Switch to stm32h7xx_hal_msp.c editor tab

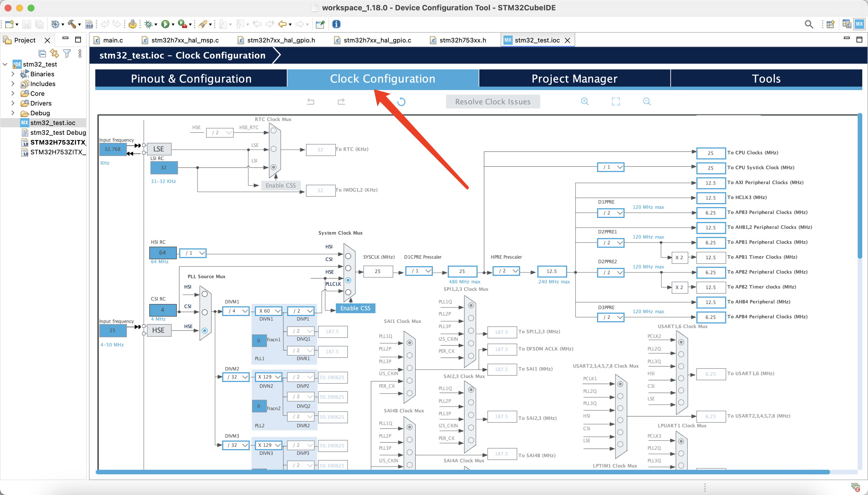(181, 40)
